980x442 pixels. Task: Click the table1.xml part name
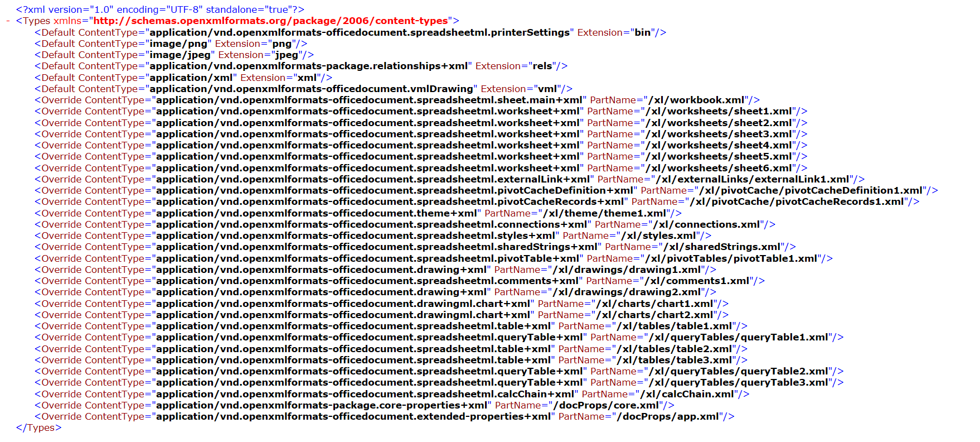pos(675,326)
